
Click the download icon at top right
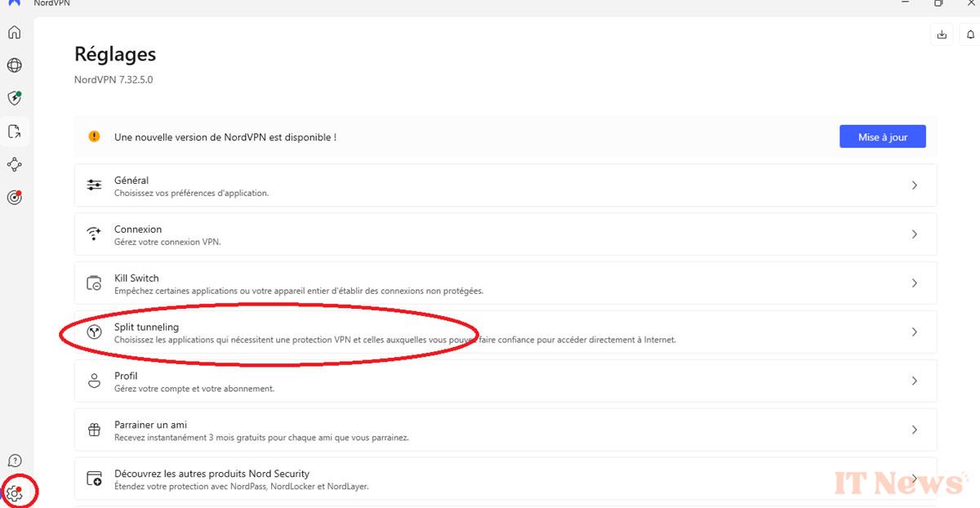942,34
